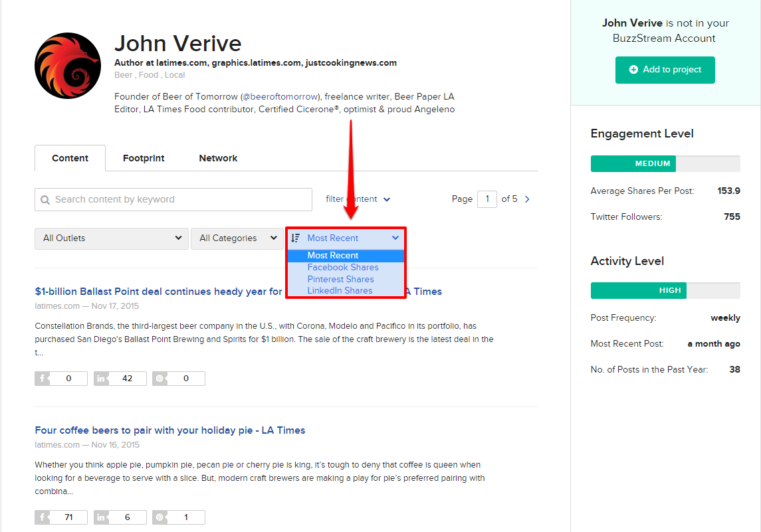761x532 pixels.
Task: Click the Facebook share icon on the Ballast Point article
Action: (x=43, y=378)
